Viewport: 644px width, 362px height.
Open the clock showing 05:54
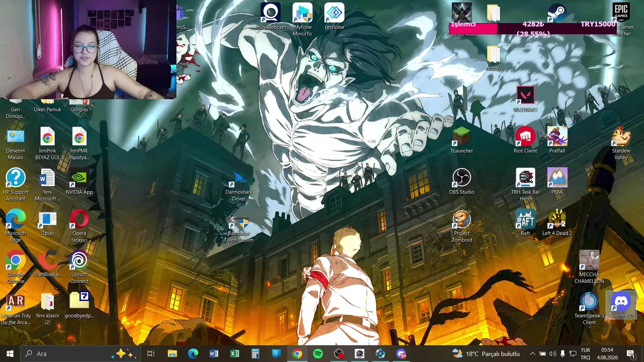tap(607, 353)
